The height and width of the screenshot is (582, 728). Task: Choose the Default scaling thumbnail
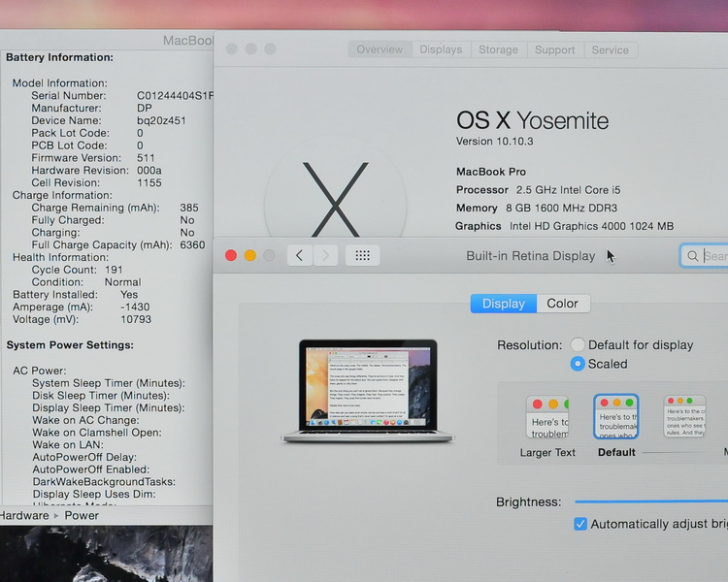pyautogui.click(x=616, y=417)
